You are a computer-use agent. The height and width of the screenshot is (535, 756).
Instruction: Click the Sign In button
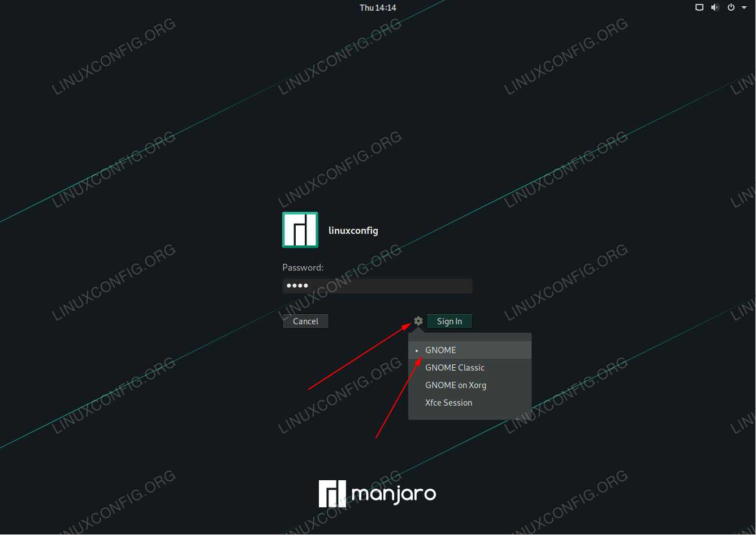450,321
